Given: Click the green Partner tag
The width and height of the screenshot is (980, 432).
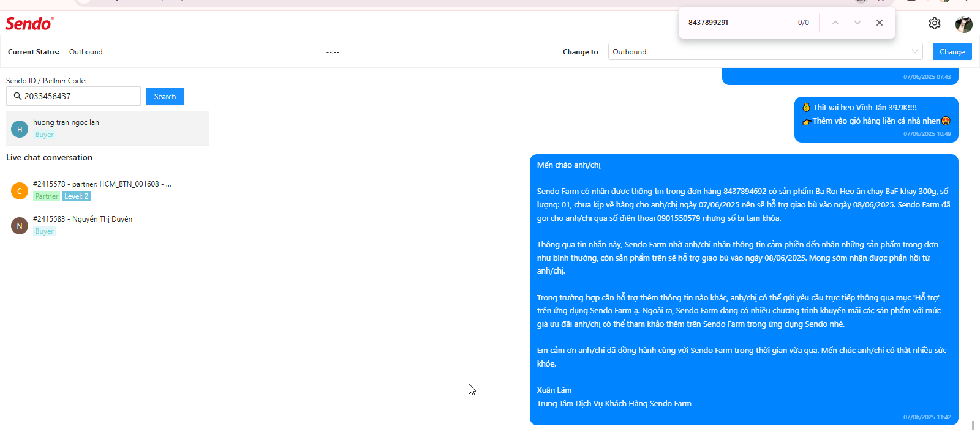Looking at the screenshot, I should click(47, 196).
